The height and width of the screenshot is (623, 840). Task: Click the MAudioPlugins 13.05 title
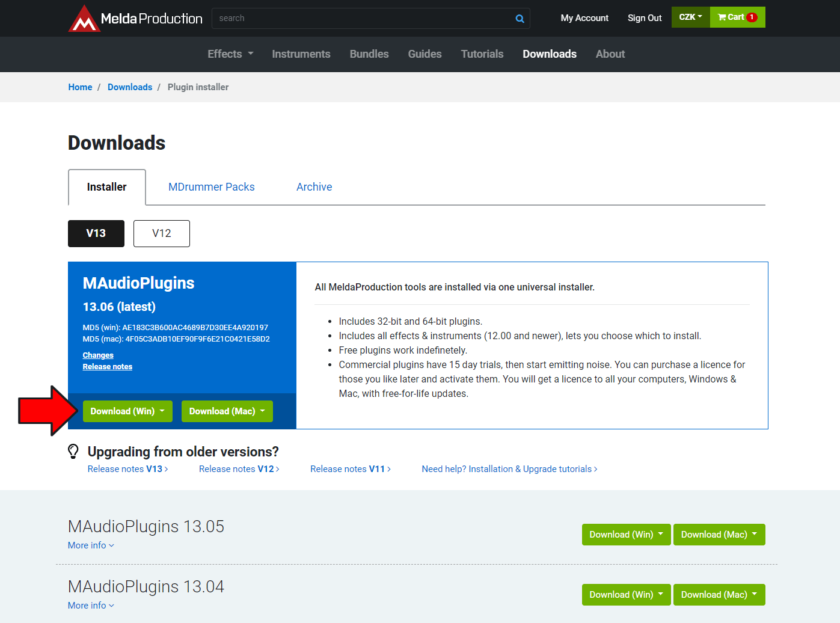(146, 527)
